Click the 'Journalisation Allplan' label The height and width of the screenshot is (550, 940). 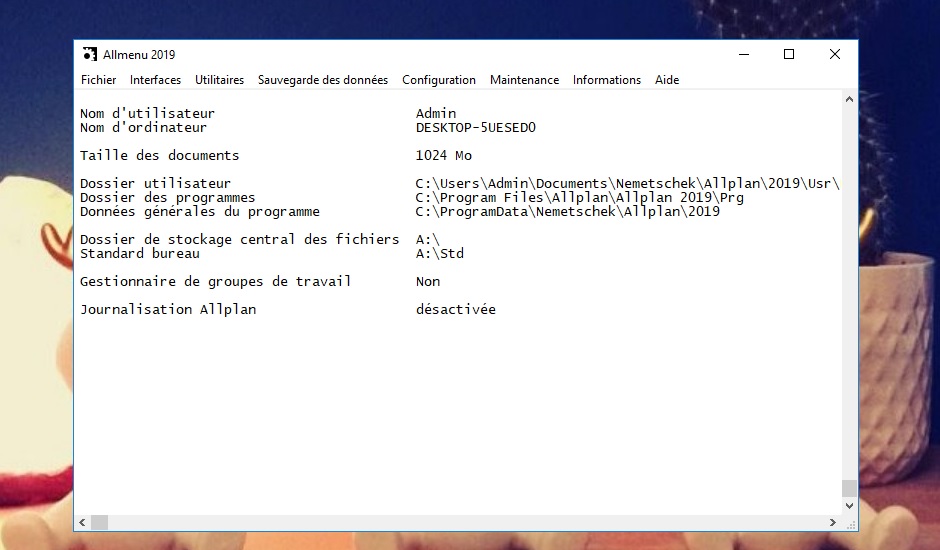[x=168, y=309]
